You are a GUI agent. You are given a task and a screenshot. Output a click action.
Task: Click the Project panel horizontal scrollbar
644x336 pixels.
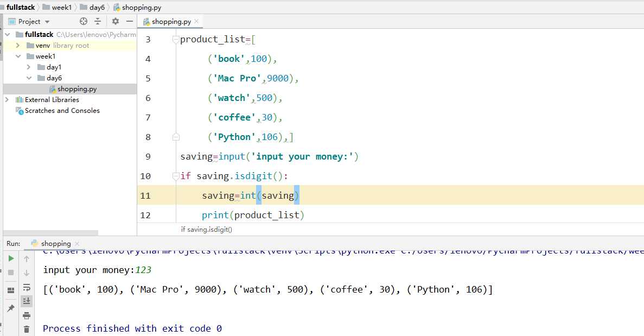[51, 233]
